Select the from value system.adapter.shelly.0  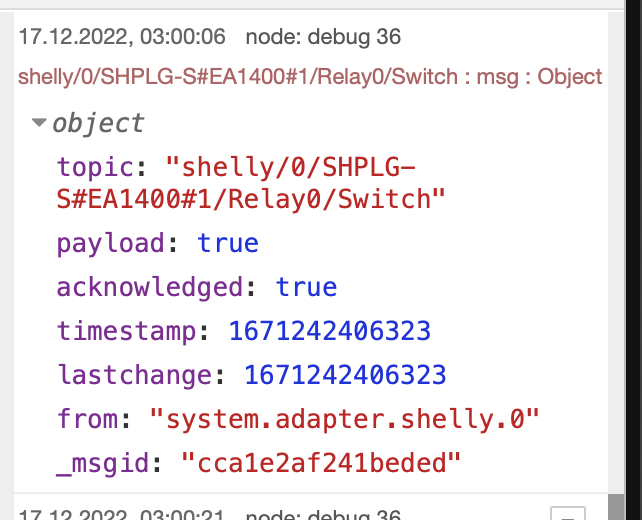[x=344, y=419]
